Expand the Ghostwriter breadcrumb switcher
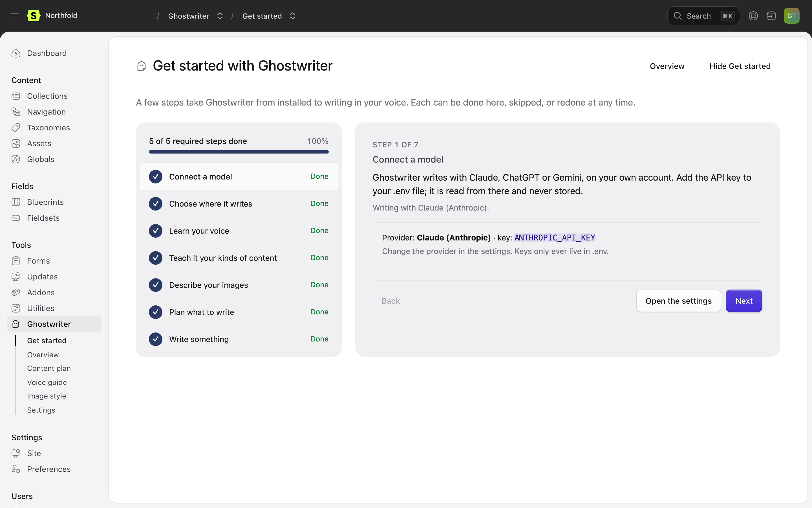This screenshot has width=812, height=508. tap(220, 16)
